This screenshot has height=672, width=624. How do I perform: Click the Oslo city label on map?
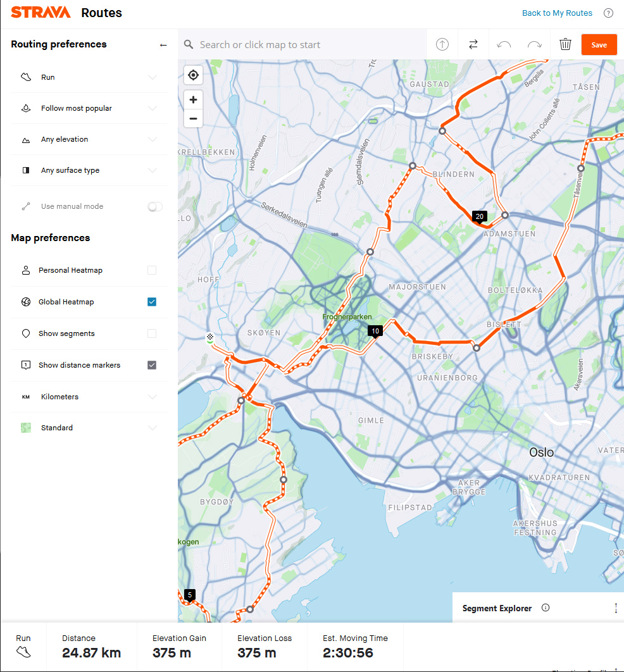(x=541, y=452)
